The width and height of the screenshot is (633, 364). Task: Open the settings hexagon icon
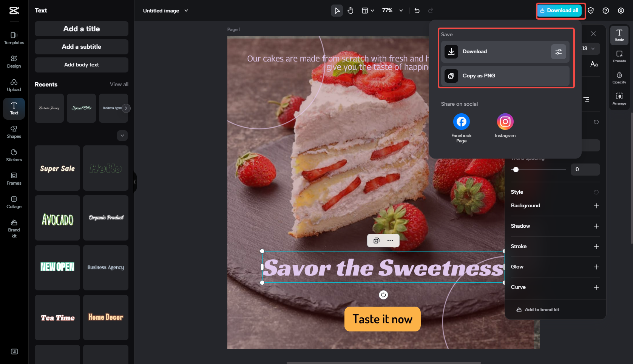tap(621, 11)
